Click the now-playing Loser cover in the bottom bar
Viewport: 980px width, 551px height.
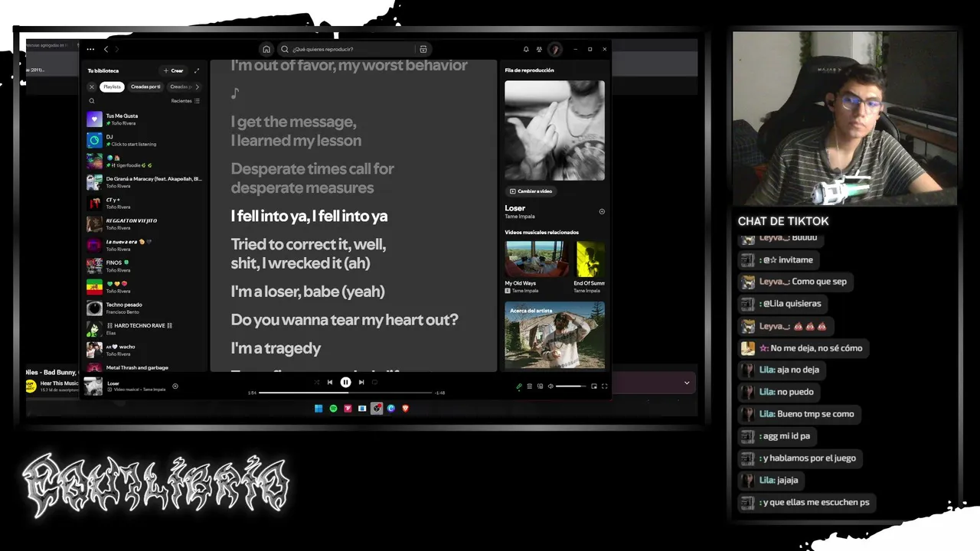click(93, 386)
